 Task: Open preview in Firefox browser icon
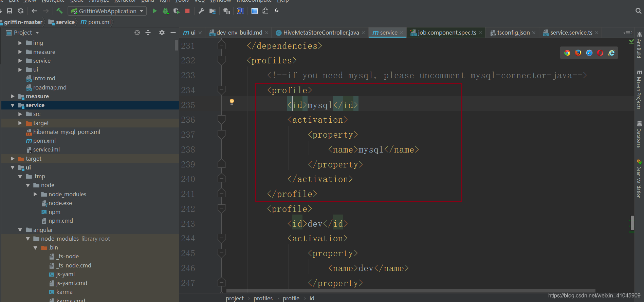pos(578,53)
